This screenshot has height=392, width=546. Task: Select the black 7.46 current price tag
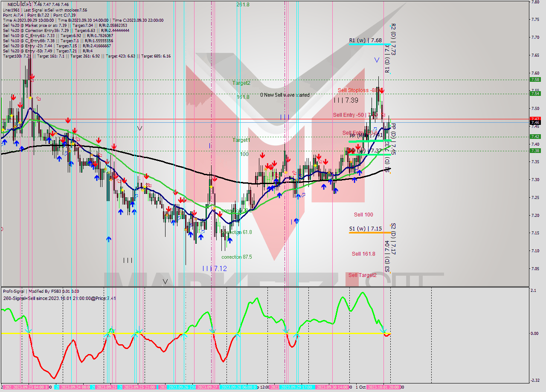(x=535, y=123)
